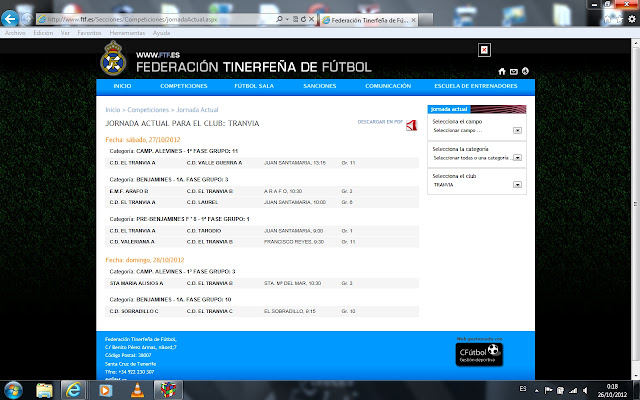Click the search magnifier in the address bar
Image resolution: width=640 pixels, height=400 pixels.
click(279, 19)
